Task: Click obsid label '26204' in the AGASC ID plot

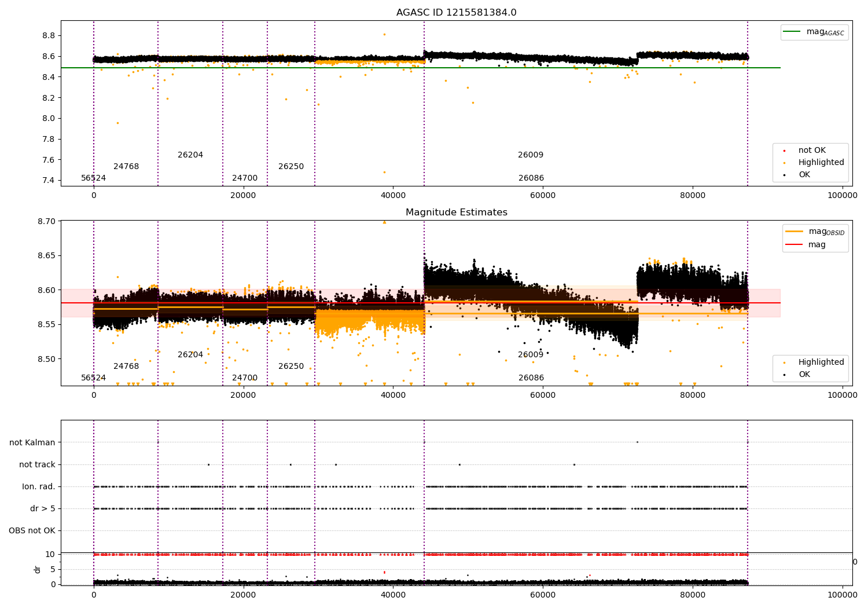Action: pos(190,155)
